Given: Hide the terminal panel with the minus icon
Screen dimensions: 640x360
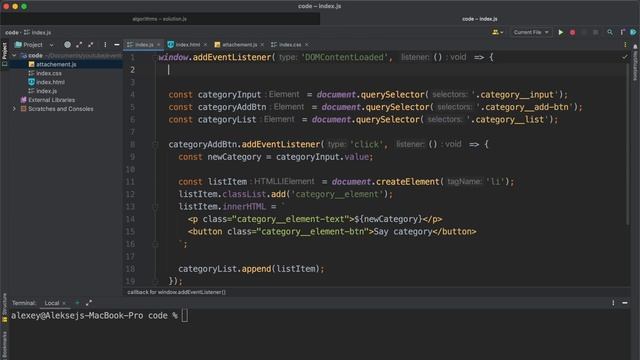Looking at the screenshot, I should pos(625,303).
